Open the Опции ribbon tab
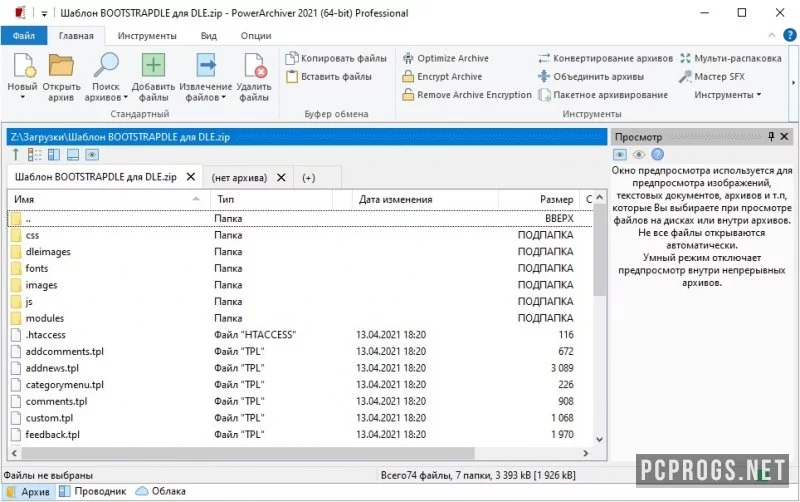The image size is (800, 502). click(x=256, y=36)
